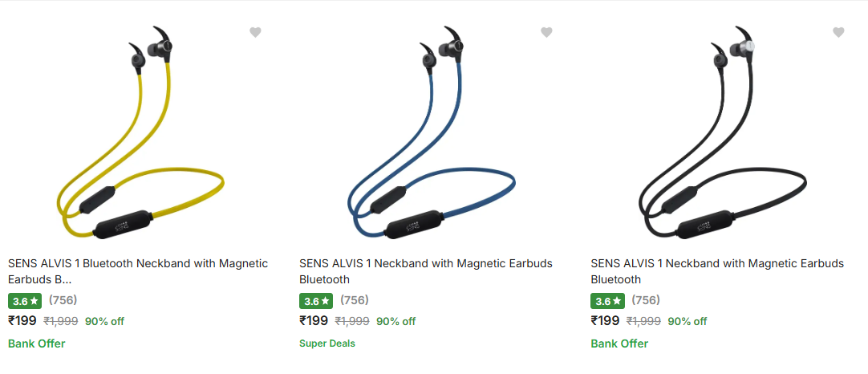This screenshot has width=868, height=374.
Task: Open the blue neckband product image
Action: (431, 132)
